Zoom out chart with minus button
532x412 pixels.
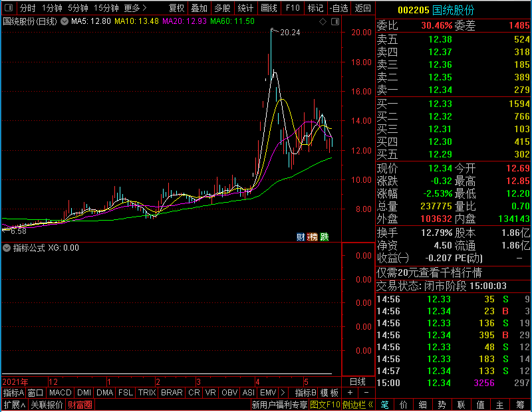tap(366, 393)
